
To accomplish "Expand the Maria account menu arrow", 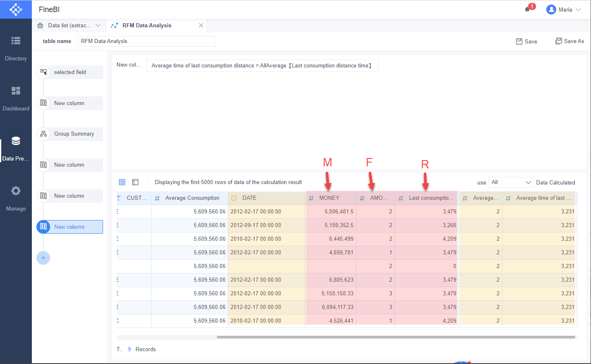I will 578,10.
